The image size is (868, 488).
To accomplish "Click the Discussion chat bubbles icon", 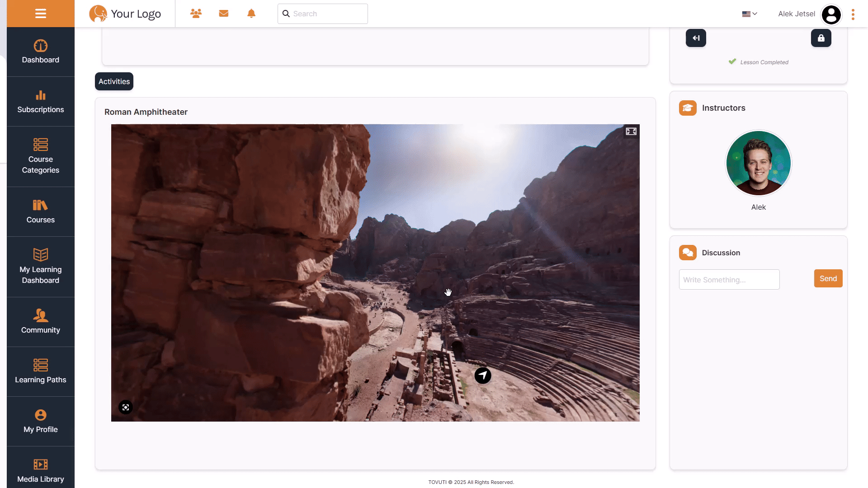I will (688, 253).
